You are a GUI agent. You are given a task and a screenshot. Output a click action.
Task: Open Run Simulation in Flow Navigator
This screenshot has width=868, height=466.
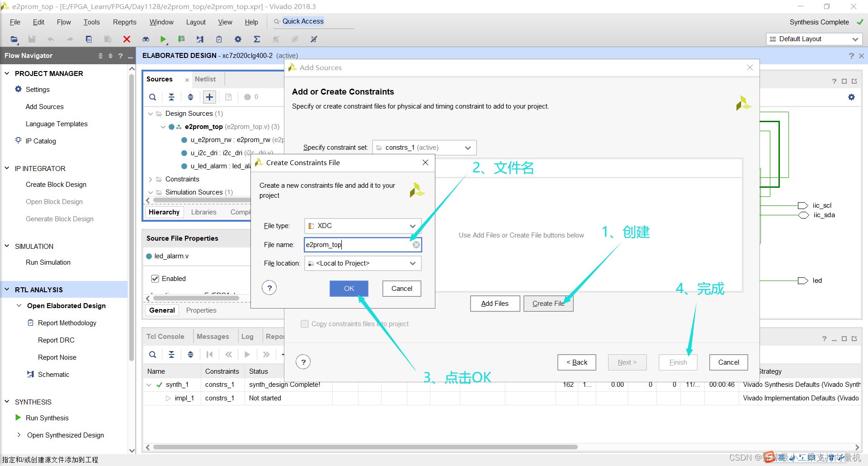48,262
